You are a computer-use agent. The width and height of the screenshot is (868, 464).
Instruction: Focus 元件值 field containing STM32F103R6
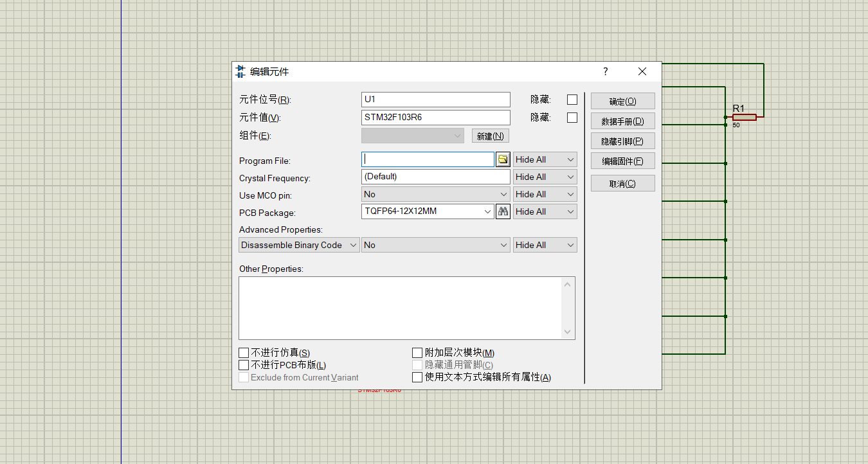pyautogui.click(x=436, y=118)
